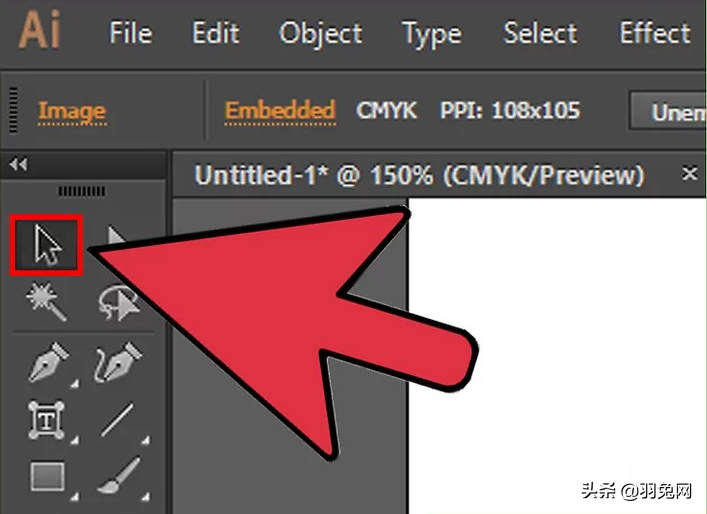This screenshot has height=514, width=707.
Task: Open the Type menu
Action: [432, 35]
